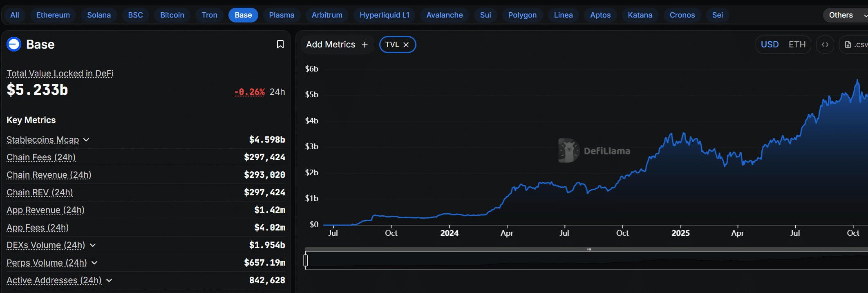Click the Add Metrics button
This screenshot has height=293, width=868.
pos(331,45)
